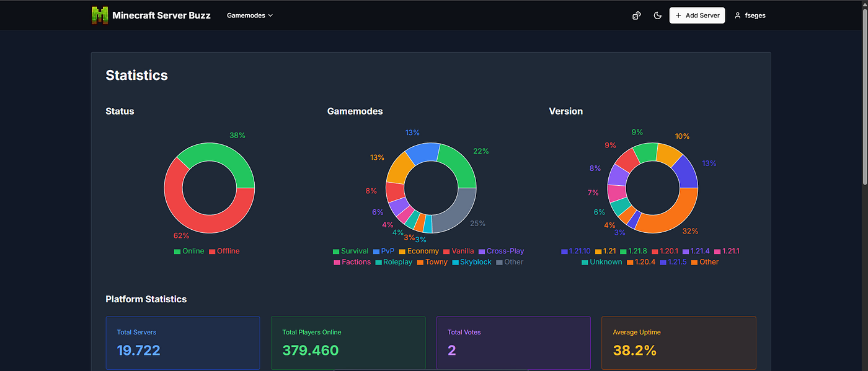This screenshot has height=371, width=868.
Task: Click the page's vertical scrollbar
Action: click(864, 93)
